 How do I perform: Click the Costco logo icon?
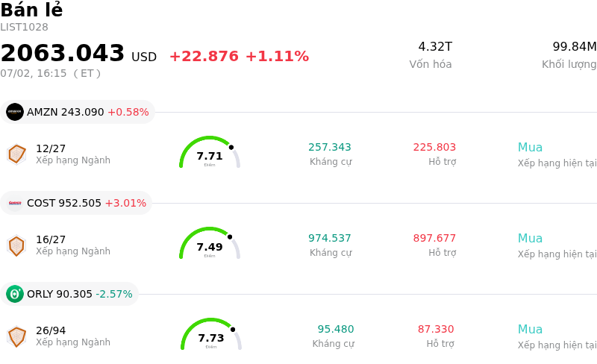15,203
